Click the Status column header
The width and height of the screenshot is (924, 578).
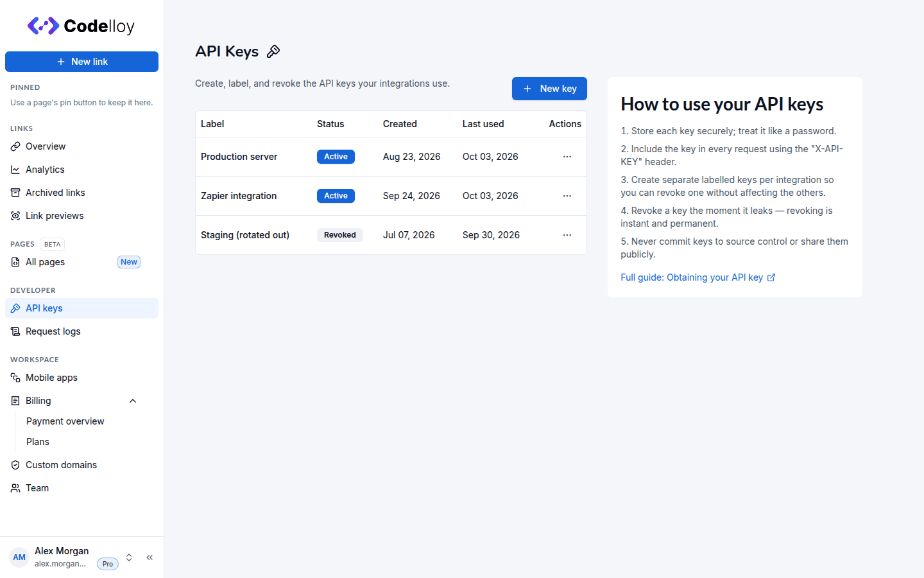pos(330,124)
